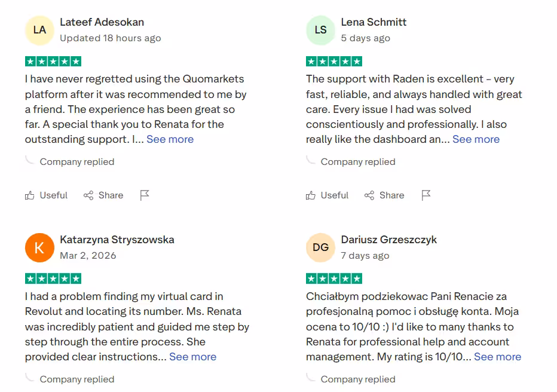This screenshot has height=392, width=557.
Task: Show full Katarzyna review with See more
Action: point(192,357)
